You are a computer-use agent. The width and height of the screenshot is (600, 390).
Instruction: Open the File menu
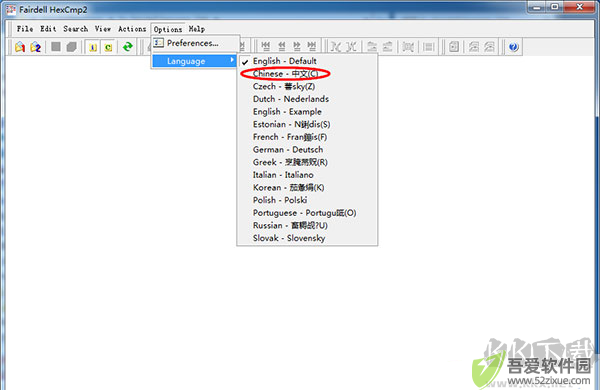(25, 29)
